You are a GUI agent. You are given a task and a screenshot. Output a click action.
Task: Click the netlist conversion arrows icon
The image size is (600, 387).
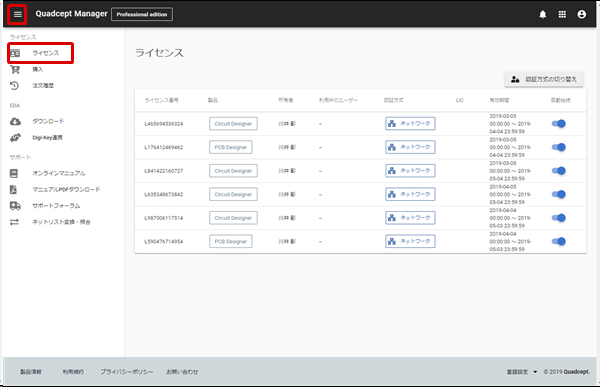(x=15, y=222)
